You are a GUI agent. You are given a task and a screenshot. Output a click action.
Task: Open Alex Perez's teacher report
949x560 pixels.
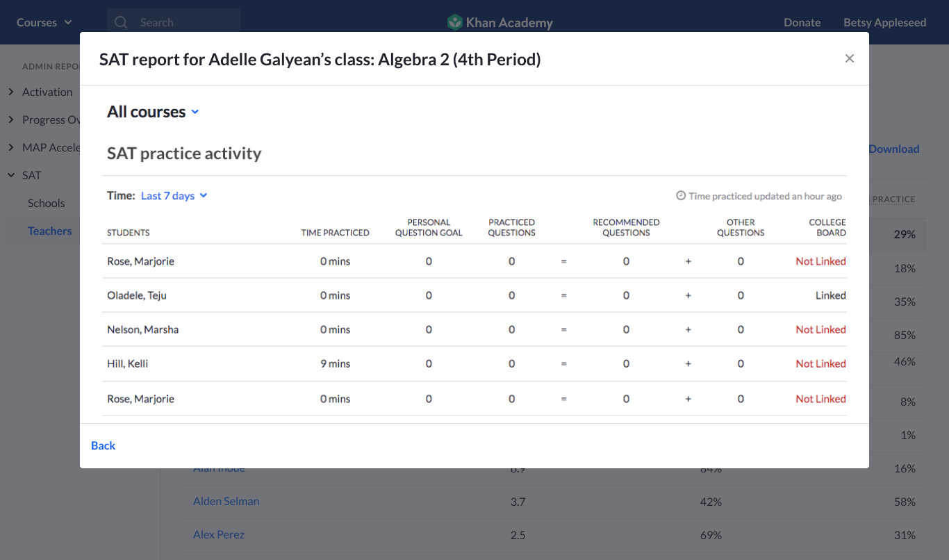(x=218, y=534)
